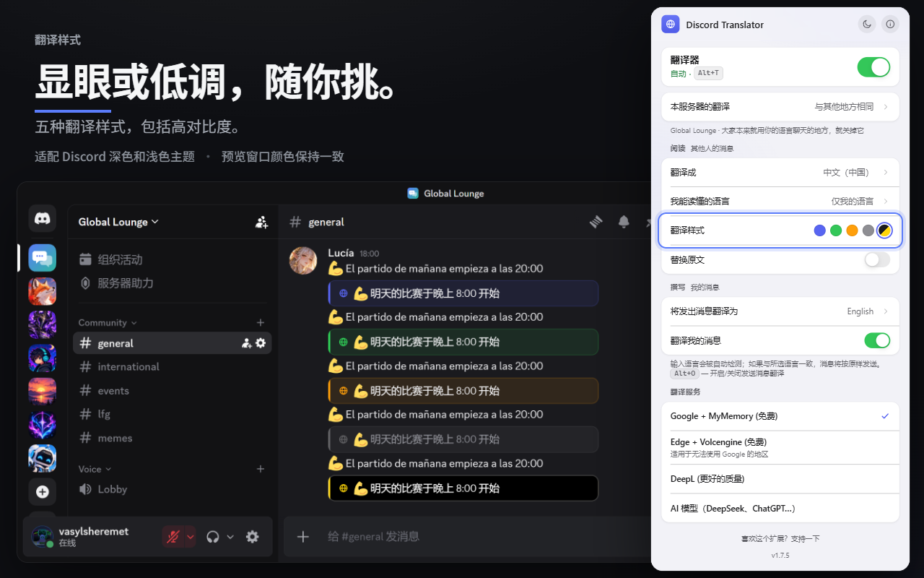Select Edge + Volcengine (免费) service

click(x=780, y=447)
